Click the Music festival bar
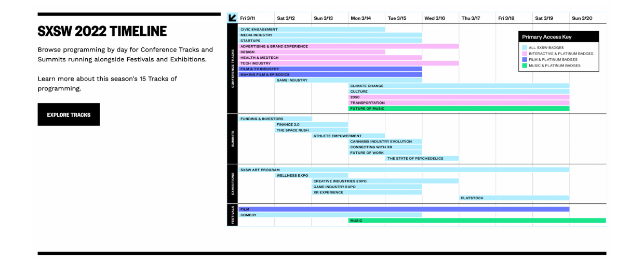 pos(477,220)
